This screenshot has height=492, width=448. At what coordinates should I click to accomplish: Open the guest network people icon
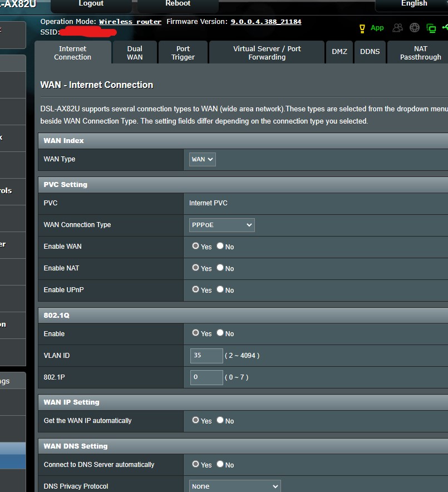point(397,28)
